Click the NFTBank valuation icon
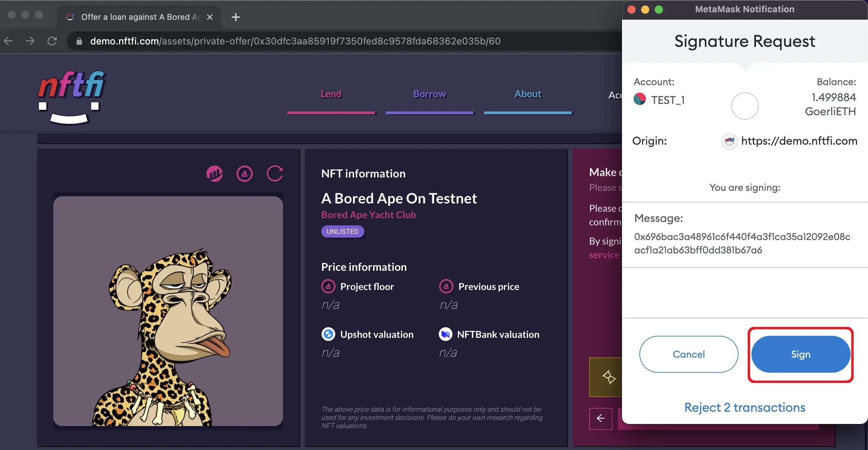The image size is (868, 450). 446,334
